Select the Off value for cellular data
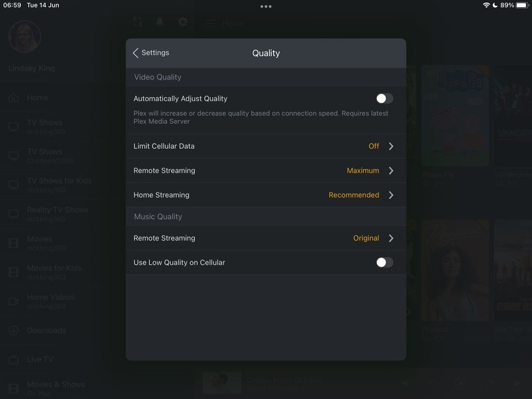The image size is (532, 399). (x=374, y=146)
